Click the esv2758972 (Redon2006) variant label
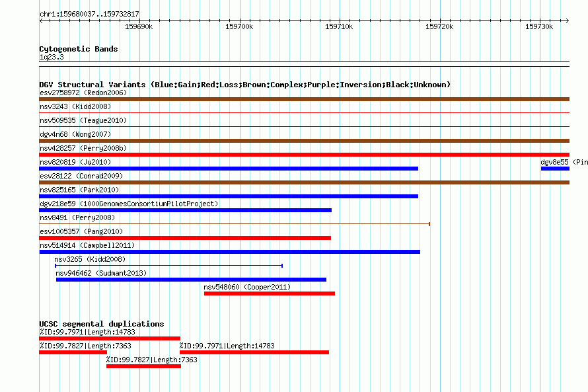The width and height of the screenshot is (588, 392). click(83, 93)
